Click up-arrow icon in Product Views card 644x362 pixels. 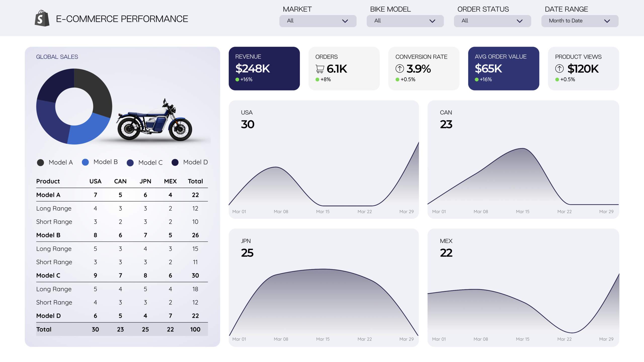coord(559,68)
